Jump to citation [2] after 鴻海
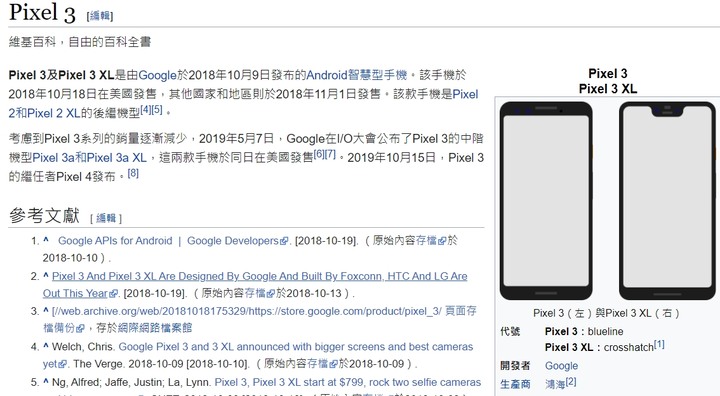This screenshot has width=720, height=396. (571, 381)
